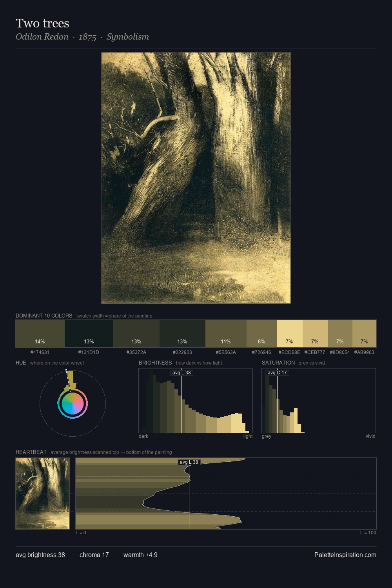Click the 'vivid' axis label
The width and height of the screenshot is (392, 588).
pyautogui.click(x=370, y=436)
